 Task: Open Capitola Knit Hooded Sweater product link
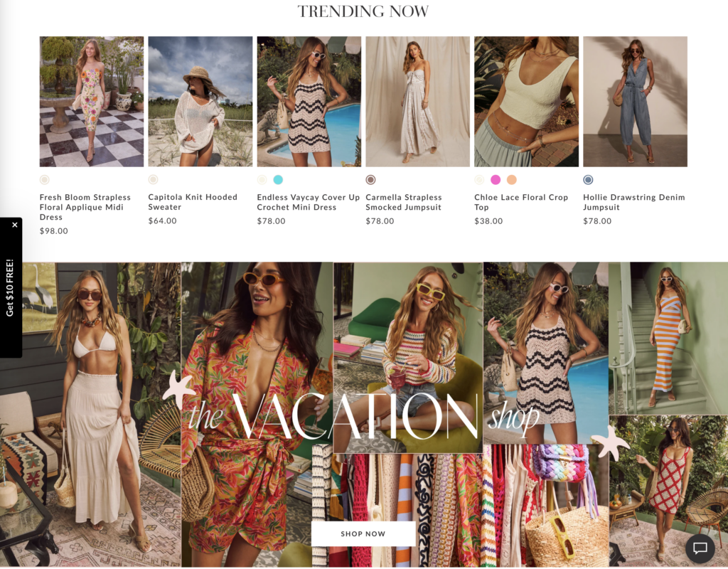coord(193,202)
